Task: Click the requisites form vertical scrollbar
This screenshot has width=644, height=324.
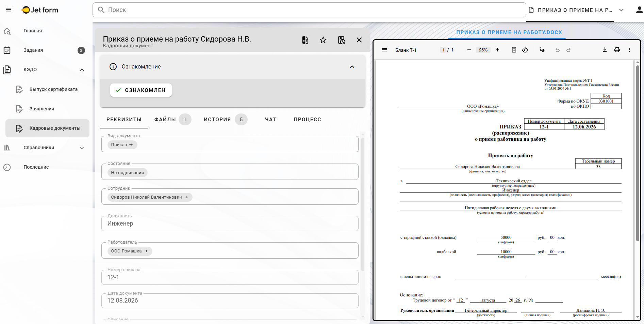Action: 363,204
